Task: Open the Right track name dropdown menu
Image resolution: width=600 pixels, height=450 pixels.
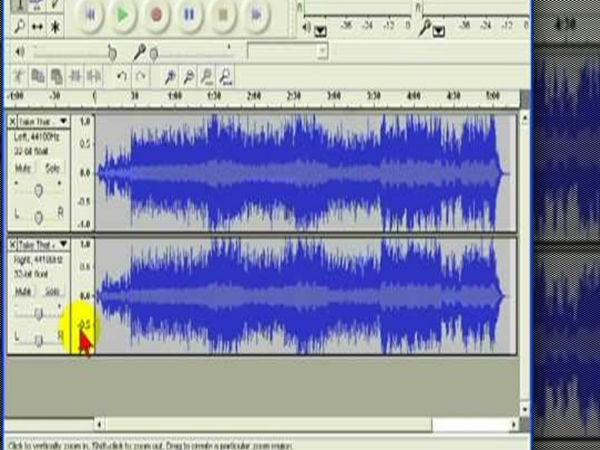Action: (x=64, y=244)
